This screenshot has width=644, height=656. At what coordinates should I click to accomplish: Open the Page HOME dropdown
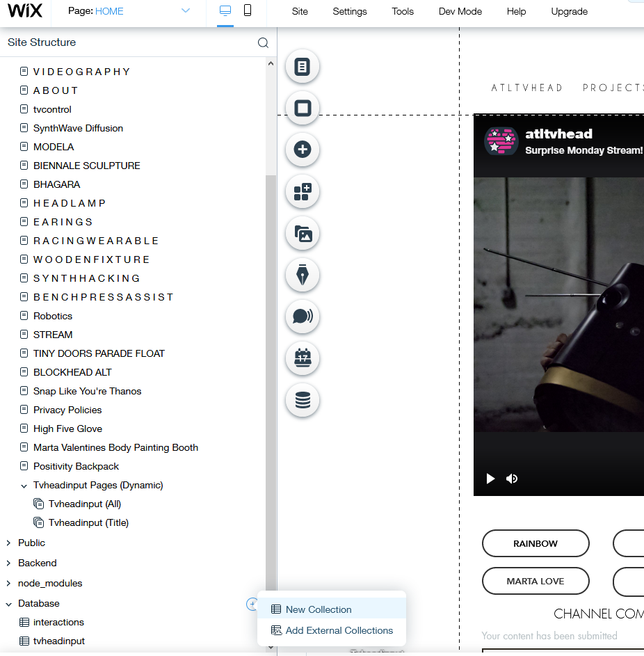point(185,11)
